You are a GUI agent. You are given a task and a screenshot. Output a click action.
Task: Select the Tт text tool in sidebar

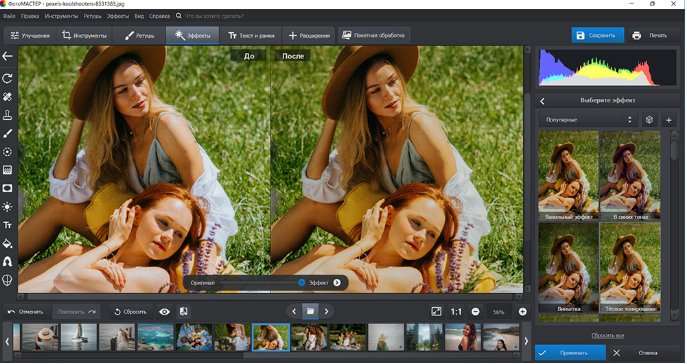pyautogui.click(x=7, y=225)
